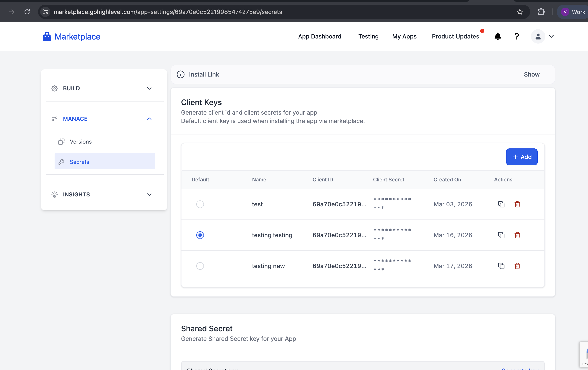Click the Marketplace logo
The width and height of the screenshot is (588, 370).
[x=71, y=36]
